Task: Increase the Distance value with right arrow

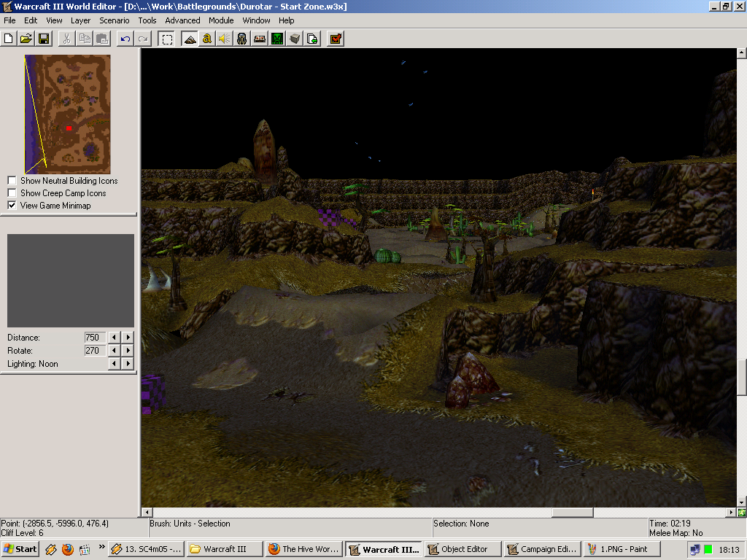Action: click(128, 337)
